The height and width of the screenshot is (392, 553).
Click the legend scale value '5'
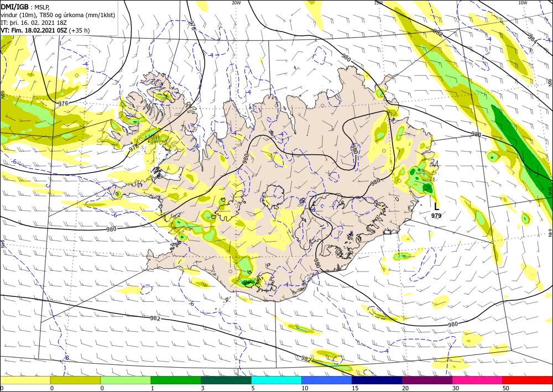(253, 388)
